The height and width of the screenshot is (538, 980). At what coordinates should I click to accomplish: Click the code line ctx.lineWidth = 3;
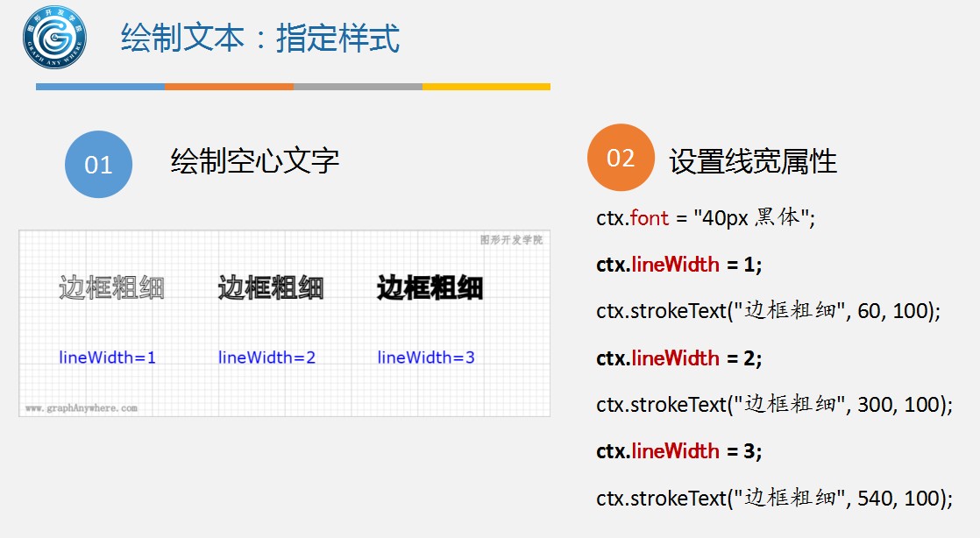(678, 451)
